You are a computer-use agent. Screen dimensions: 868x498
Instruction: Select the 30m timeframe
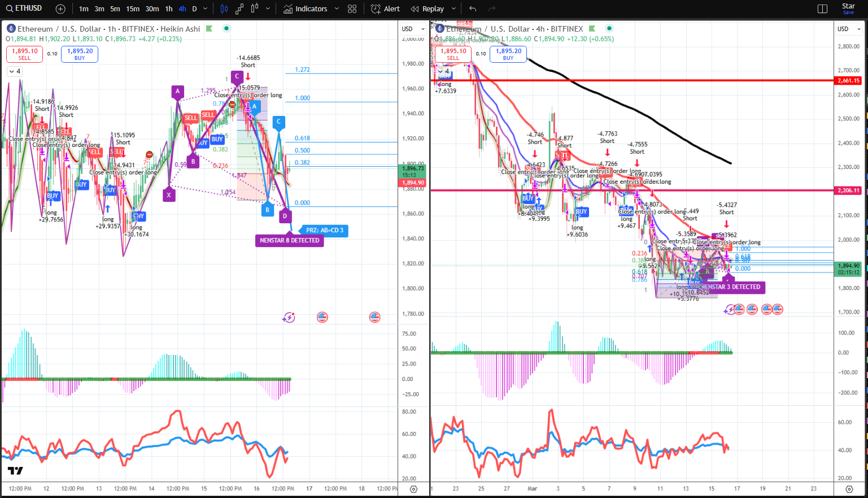[x=152, y=9]
